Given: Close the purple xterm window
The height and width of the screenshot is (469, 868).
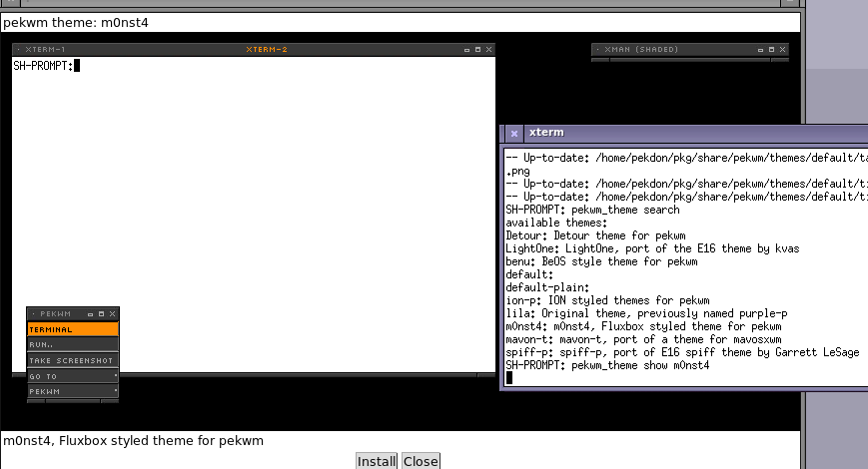Looking at the screenshot, I should [x=514, y=134].
